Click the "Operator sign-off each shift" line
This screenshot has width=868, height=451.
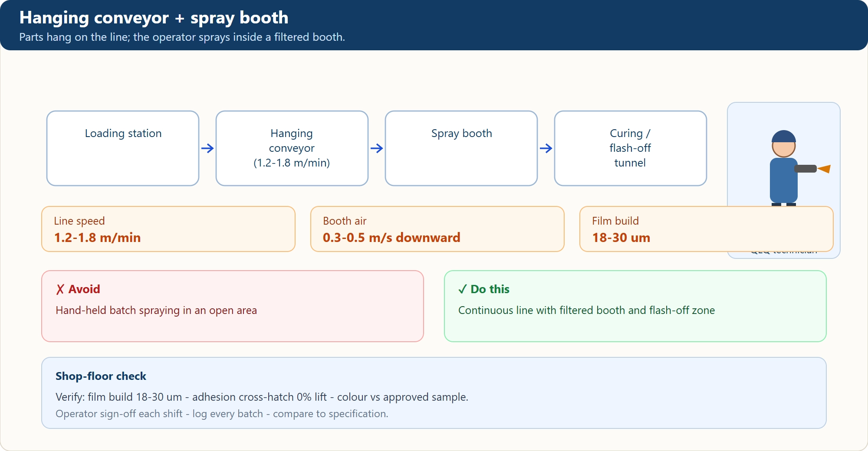pos(222,414)
